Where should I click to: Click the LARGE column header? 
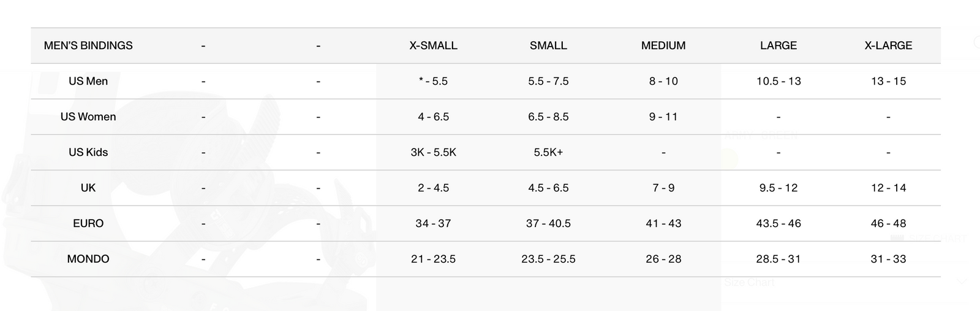(x=778, y=45)
